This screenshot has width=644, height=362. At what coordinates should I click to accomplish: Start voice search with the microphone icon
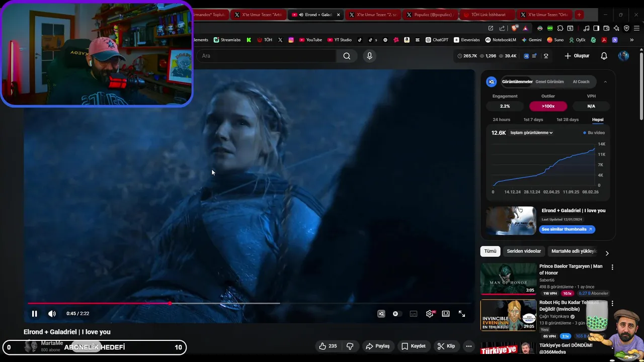369,56
